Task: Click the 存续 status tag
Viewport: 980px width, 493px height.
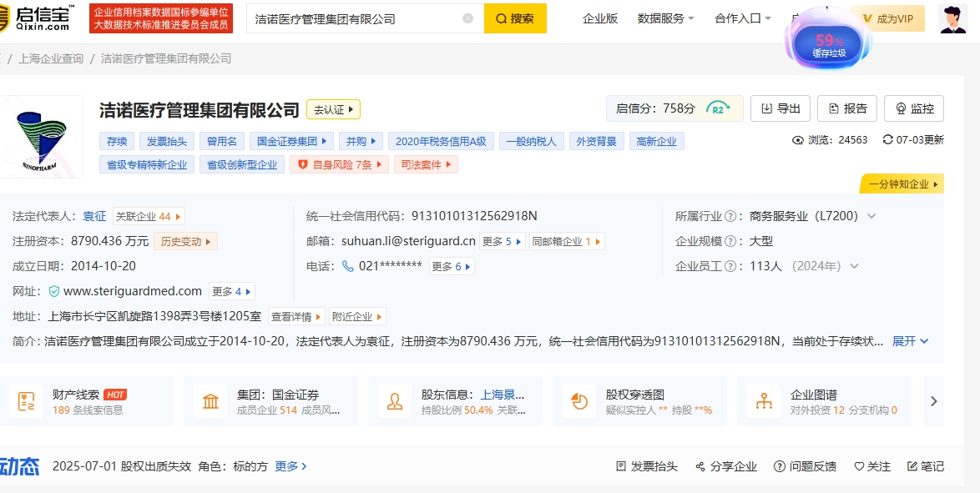Action: [x=117, y=141]
